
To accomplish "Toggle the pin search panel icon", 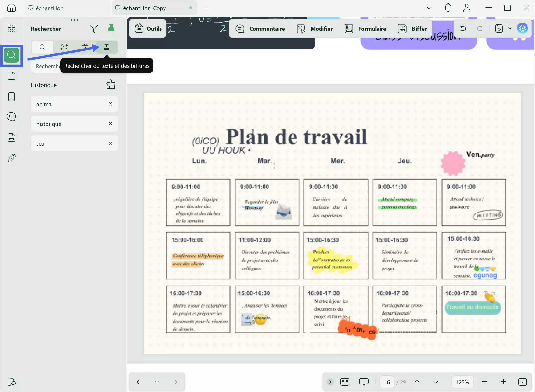I will [x=111, y=28].
